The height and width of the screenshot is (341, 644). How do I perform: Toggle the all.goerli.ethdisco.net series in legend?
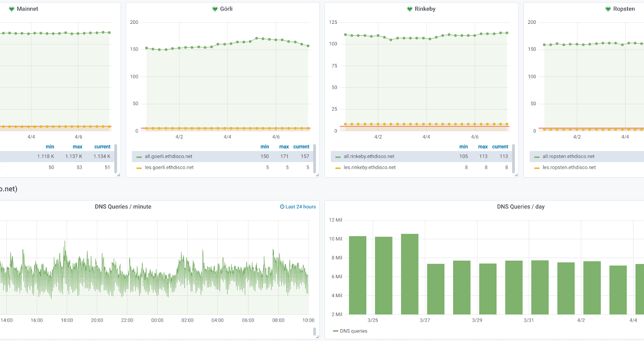pos(168,156)
